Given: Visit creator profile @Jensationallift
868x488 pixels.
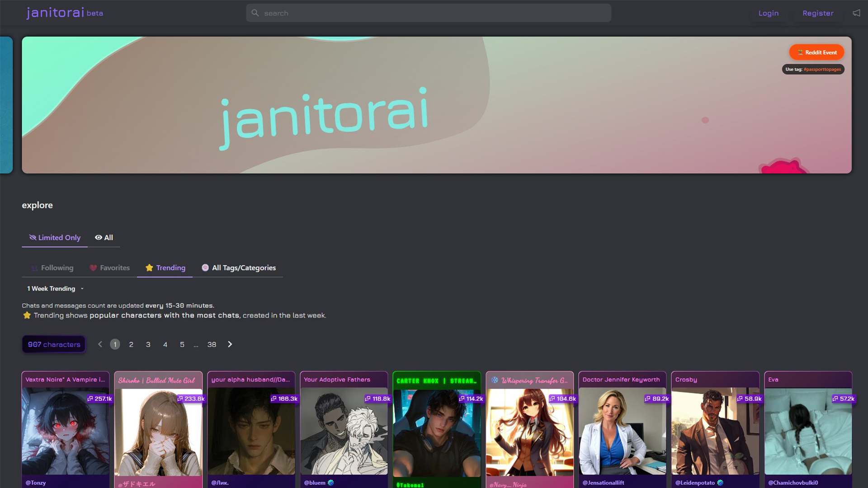Looking at the screenshot, I should click(603, 483).
